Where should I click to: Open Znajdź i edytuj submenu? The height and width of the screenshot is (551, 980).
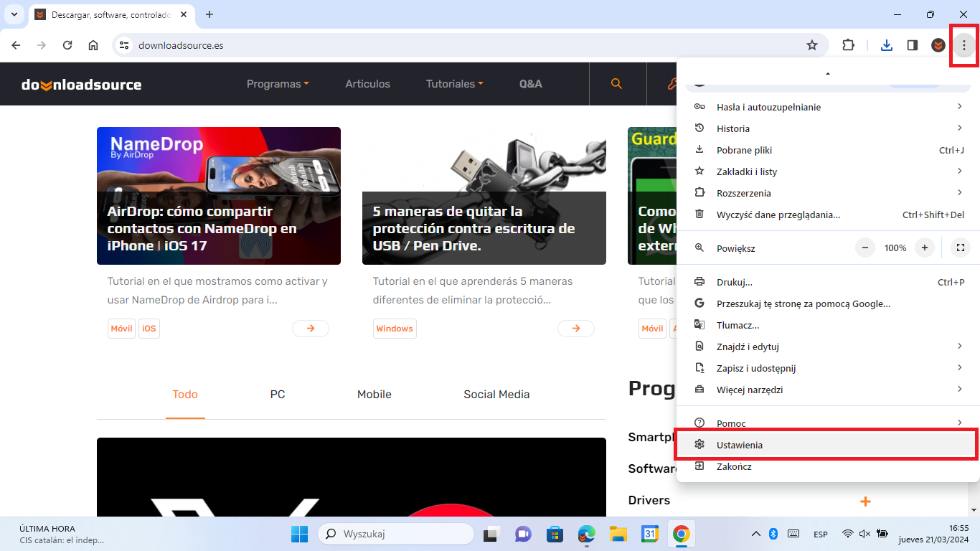pyautogui.click(x=828, y=347)
